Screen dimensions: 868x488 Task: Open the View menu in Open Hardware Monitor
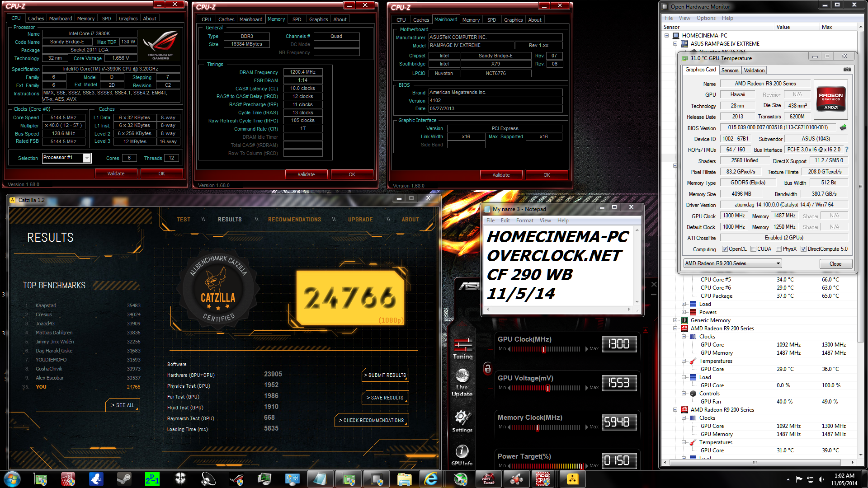(684, 18)
